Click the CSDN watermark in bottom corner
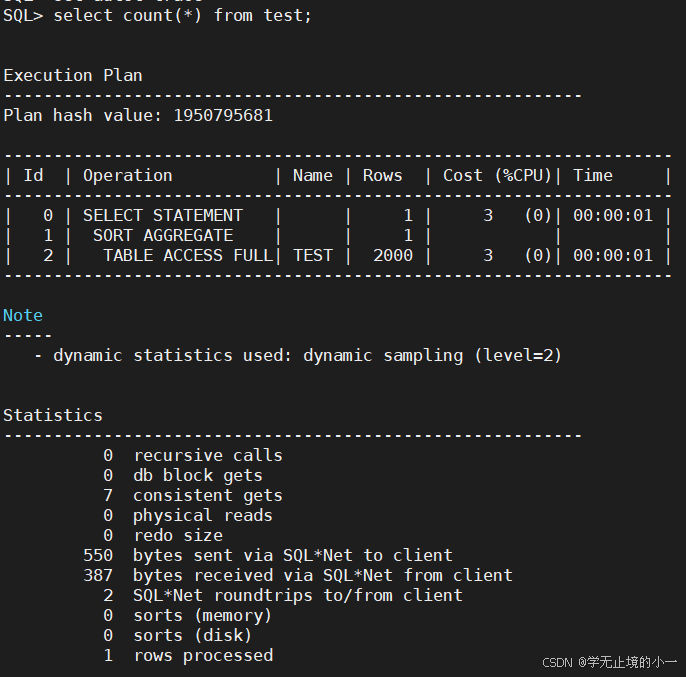Viewport: 686px width, 677px height. (610, 662)
